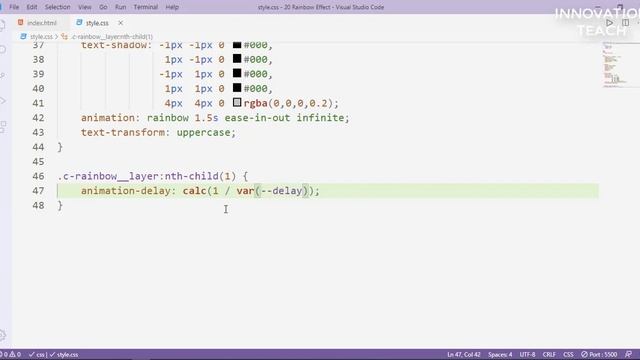Click the black swatch on line 39
Screen dimensions: 640x360
tap(237, 73)
